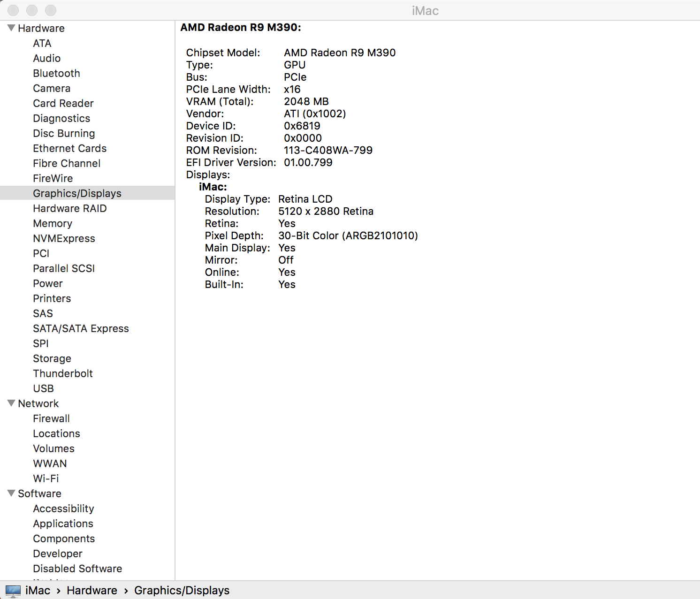Click the Revision ID value 0x0000
This screenshot has width=700, height=599.
click(303, 138)
